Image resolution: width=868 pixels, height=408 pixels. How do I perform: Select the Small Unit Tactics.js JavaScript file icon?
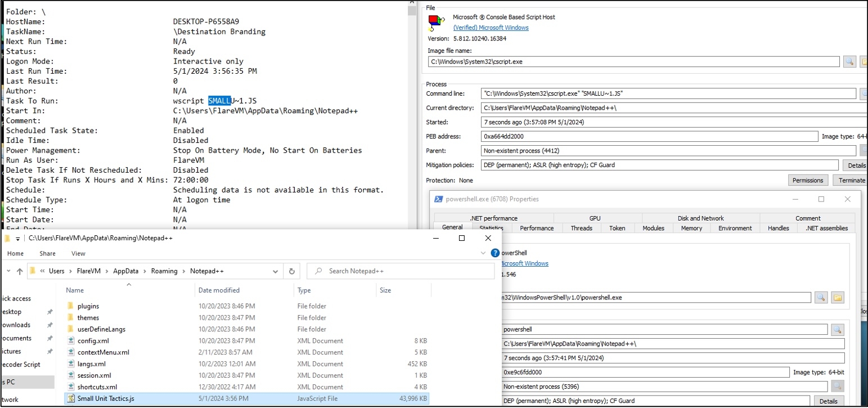(70, 398)
